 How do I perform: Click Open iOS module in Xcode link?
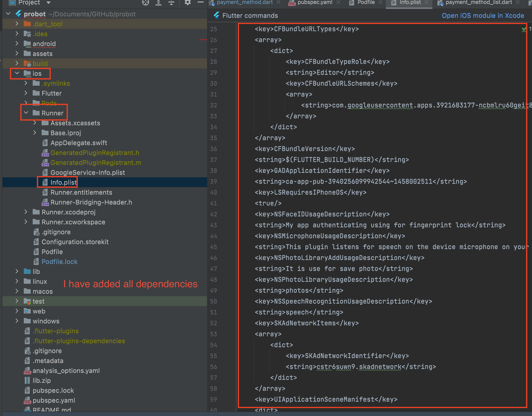[483, 16]
